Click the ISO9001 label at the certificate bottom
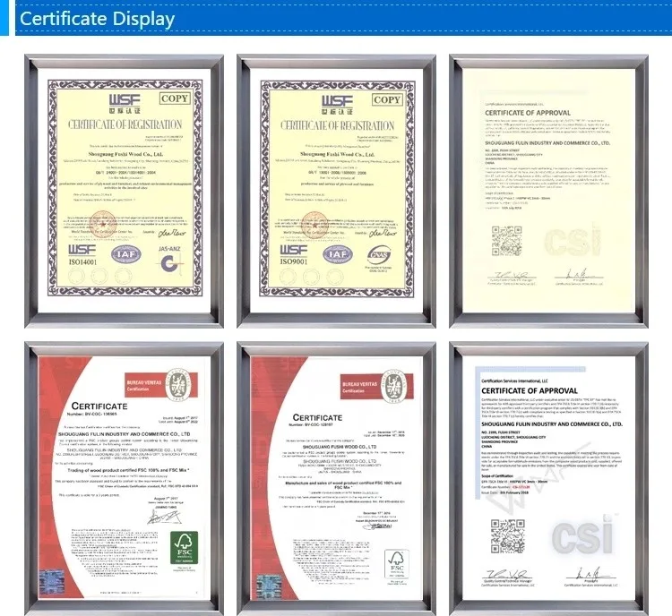672x616 pixels. point(294,261)
